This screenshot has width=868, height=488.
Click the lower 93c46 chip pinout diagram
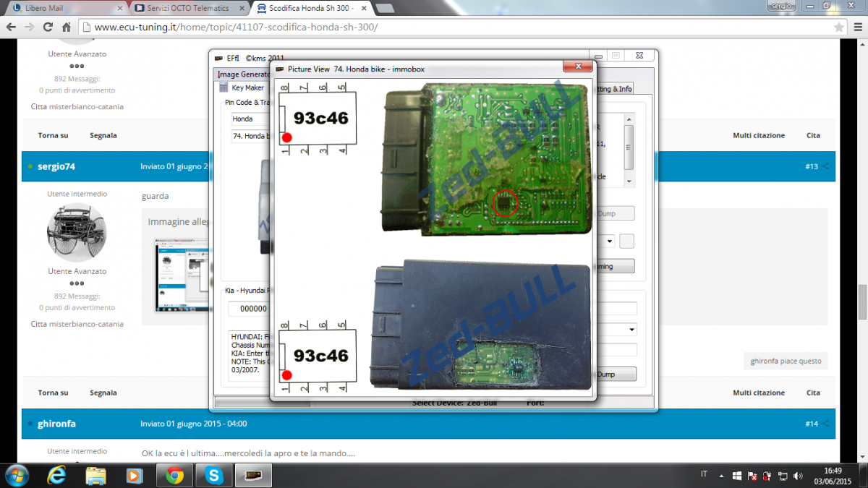point(316,356)
